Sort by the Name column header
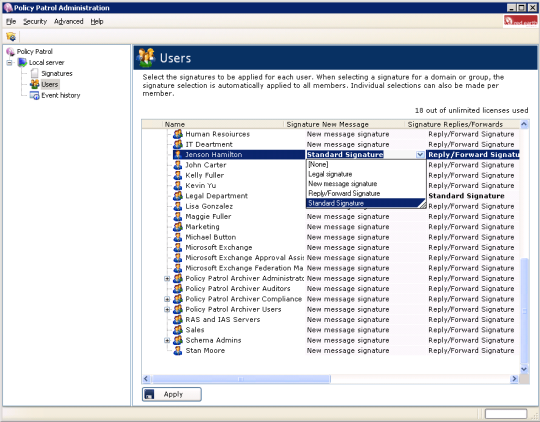This screenshot has height=422, width=540. (222, 124)
